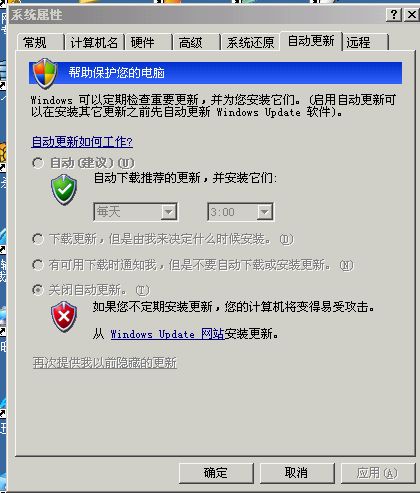Switch to the 远程 tab

click(365, 42)
